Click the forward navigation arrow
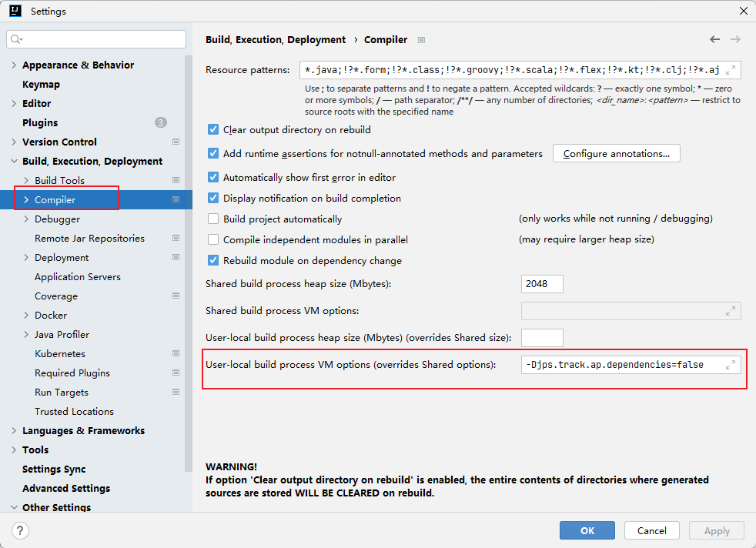This screenshot has height=548, width=756. pos(736,39)
